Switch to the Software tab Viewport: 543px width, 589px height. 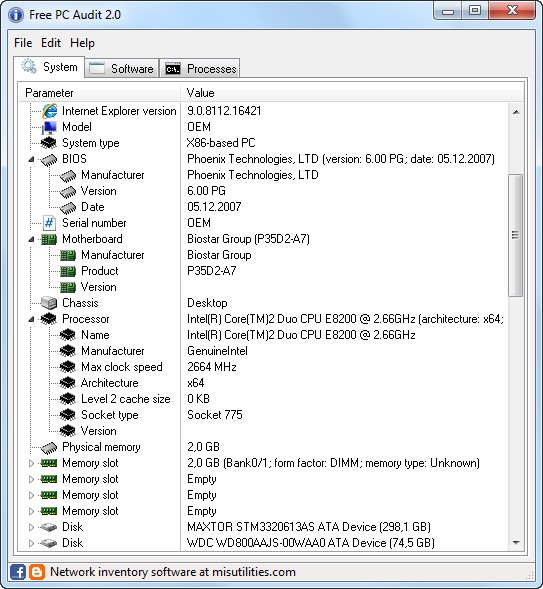tap(122, 68)
